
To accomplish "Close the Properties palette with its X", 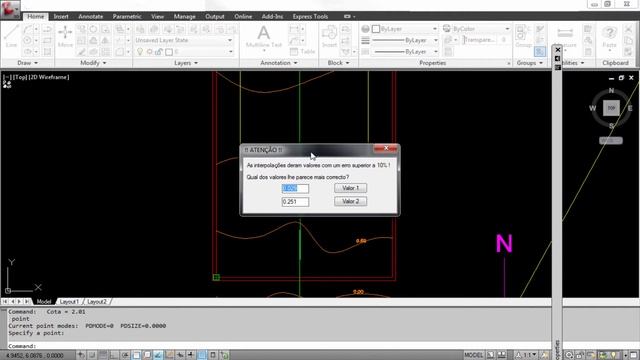I will click(558, 50).
